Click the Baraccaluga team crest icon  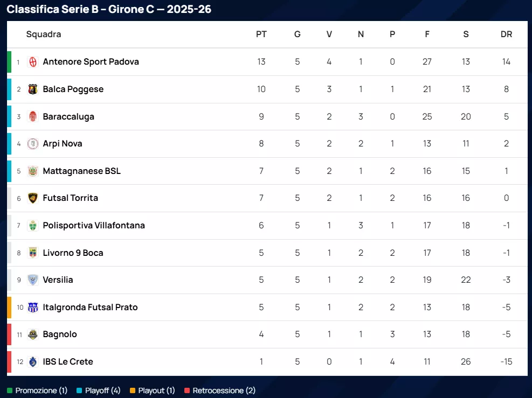(33, 116)
